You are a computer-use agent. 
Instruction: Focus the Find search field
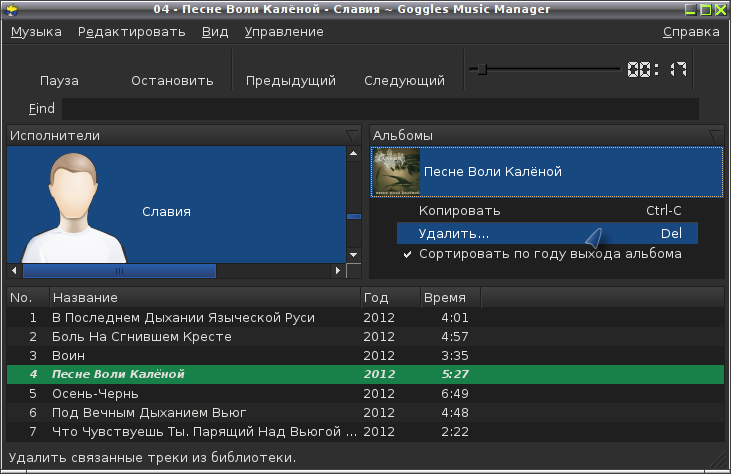380,109
